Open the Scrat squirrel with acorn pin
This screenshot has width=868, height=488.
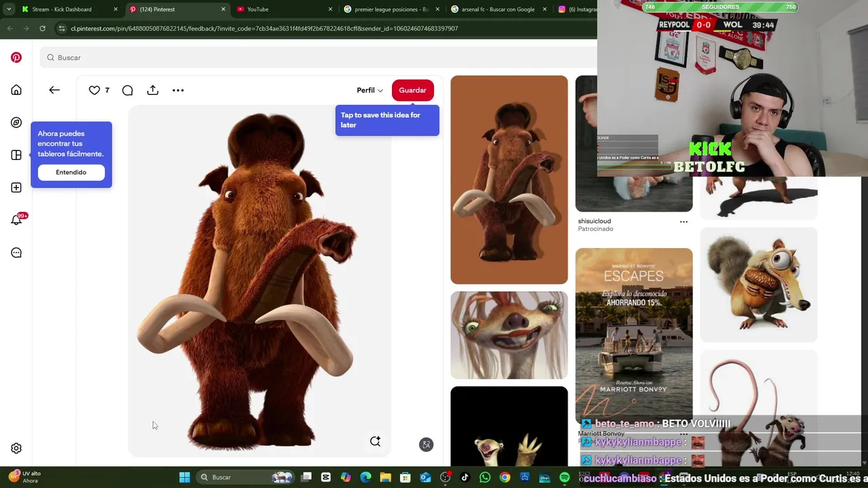coord(759,285)
